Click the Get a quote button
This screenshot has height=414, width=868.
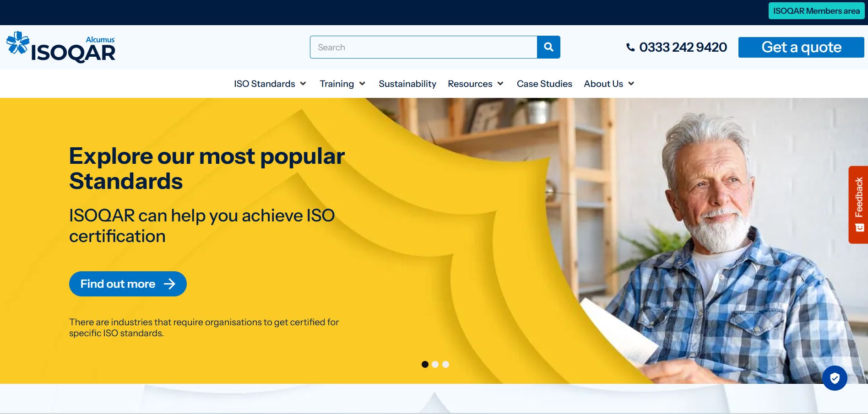(801, 47)
